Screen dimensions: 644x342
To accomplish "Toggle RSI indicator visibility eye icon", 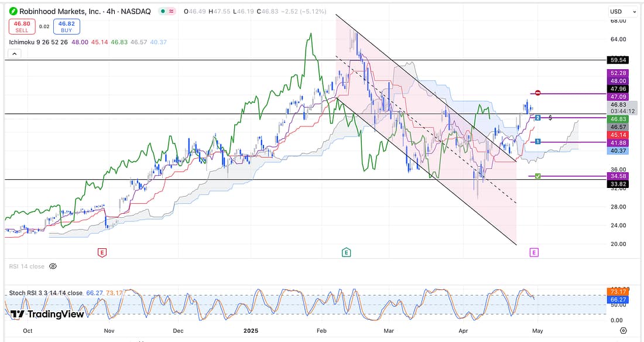I will [53, 266].
